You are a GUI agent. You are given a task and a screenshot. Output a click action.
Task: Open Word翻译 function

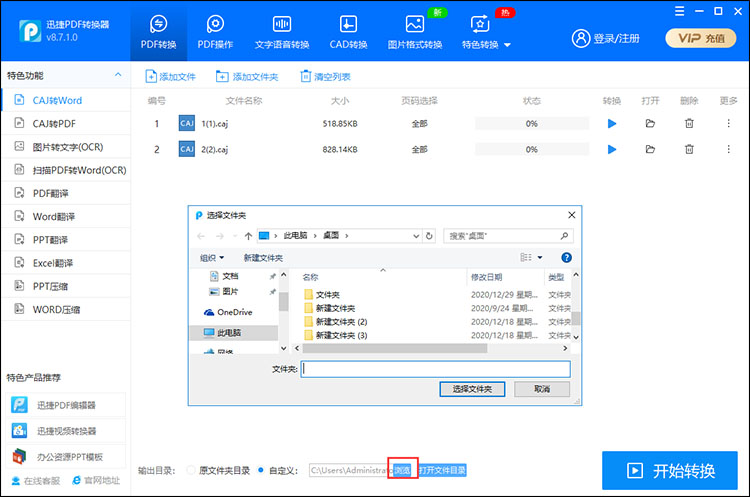[x=66, y=217]
